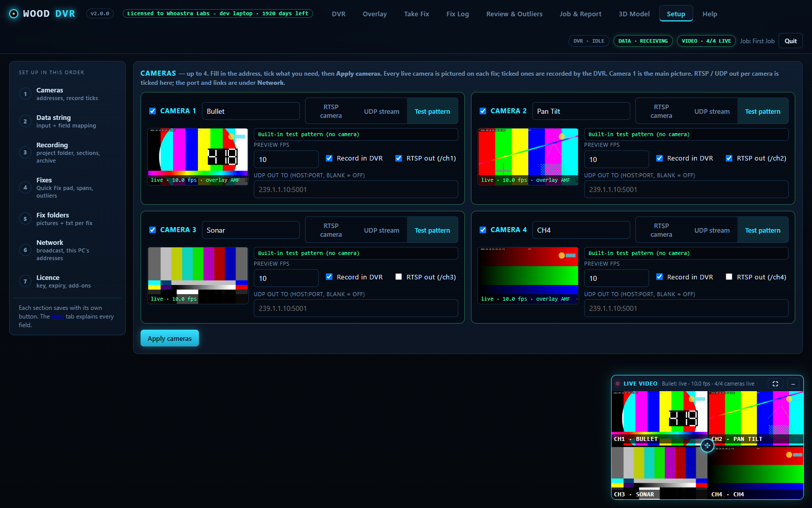Click Camera 1 Bullet preview thumbnail
This screenshot has width=812, height=508.
click(x=198, y=156)
